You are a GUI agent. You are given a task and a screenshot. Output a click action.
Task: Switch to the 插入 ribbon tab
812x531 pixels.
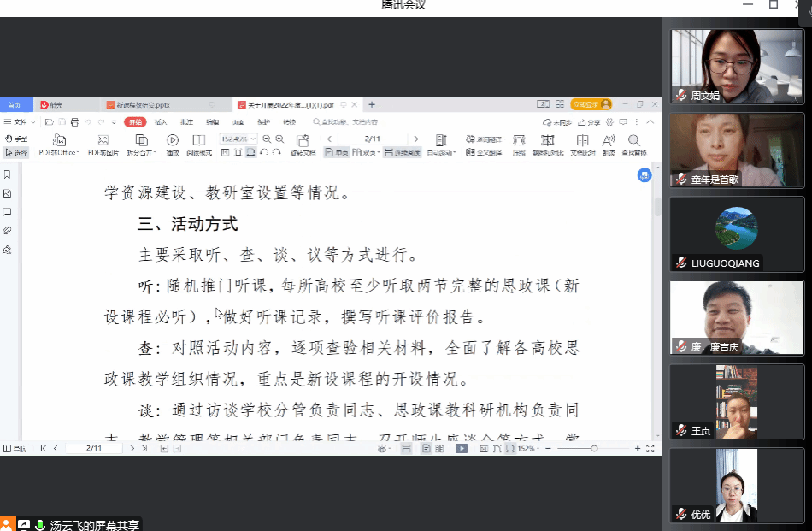(x=161, y=122)
